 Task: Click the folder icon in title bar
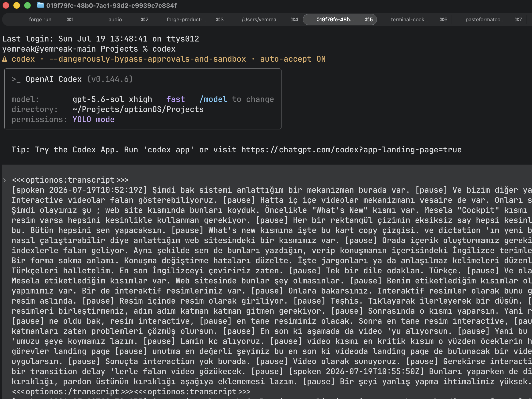click(x=40, y=5)
